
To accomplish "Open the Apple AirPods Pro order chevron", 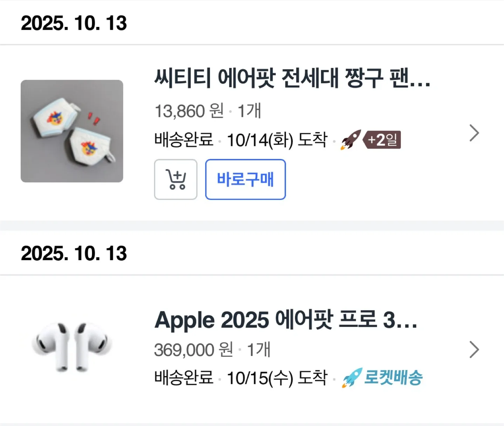I will coord(474,350).
